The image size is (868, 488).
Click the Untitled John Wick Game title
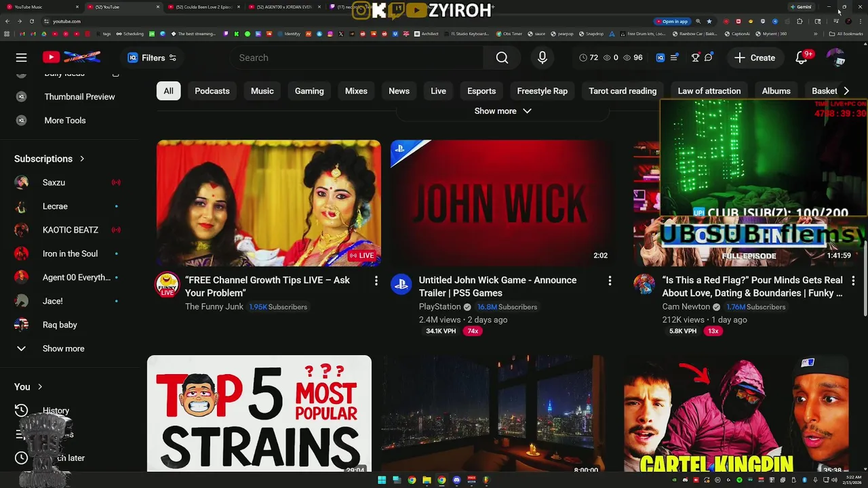pos(497,286)
